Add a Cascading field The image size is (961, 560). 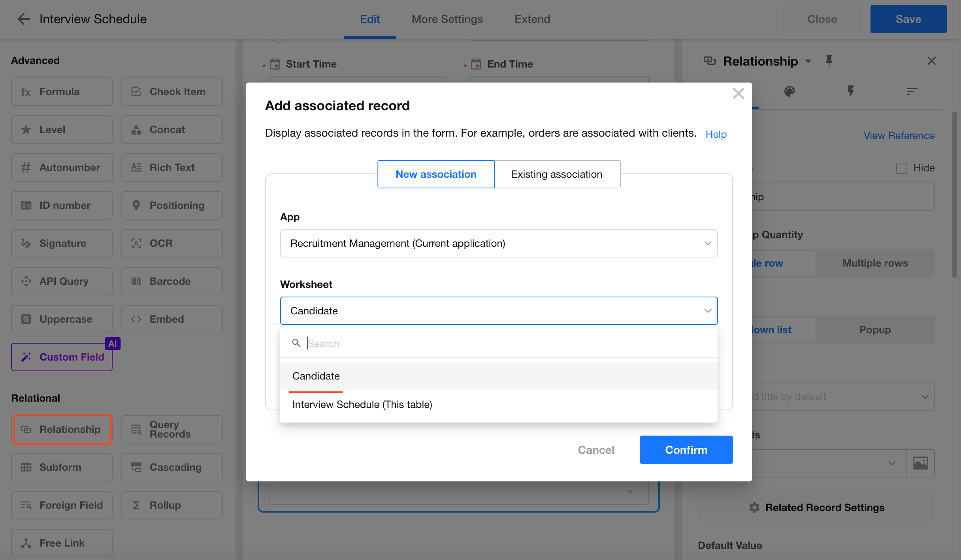click(x=172, y=467)
